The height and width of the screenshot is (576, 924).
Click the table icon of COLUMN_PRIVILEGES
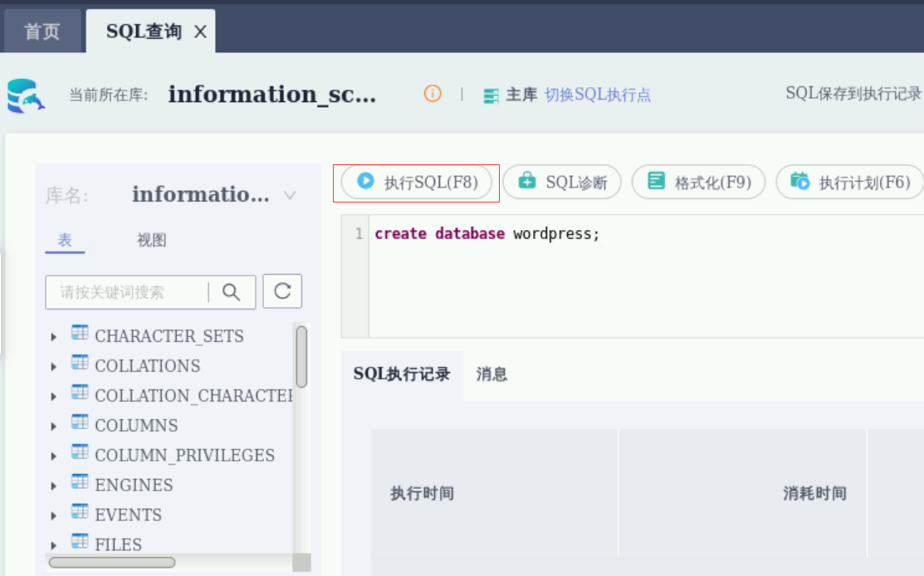click(80, 452)
